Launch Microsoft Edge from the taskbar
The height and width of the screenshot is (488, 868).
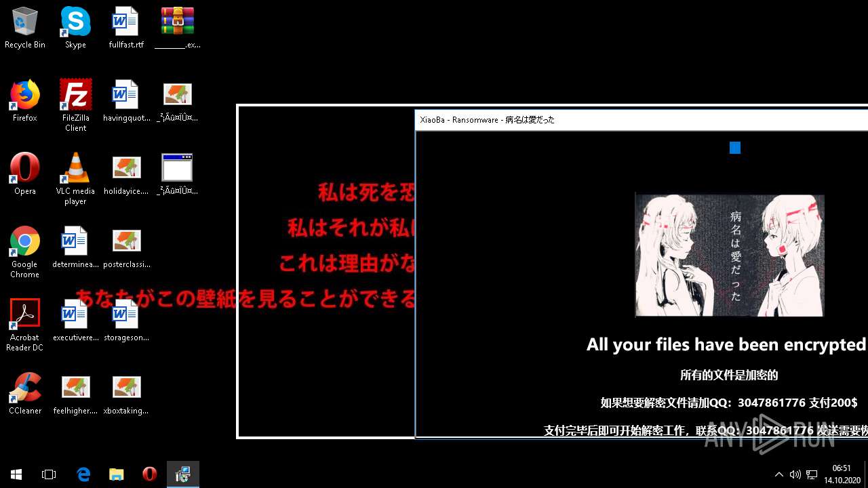click(83, 474)
